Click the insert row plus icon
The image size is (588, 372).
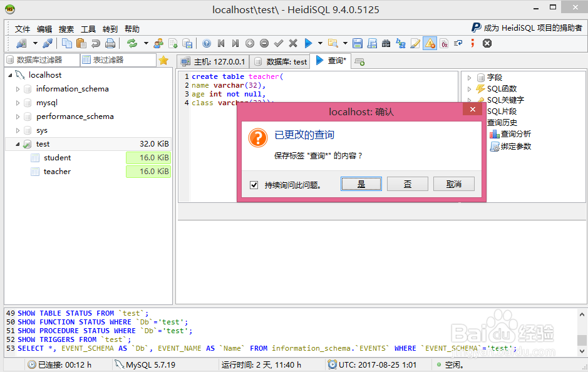(x=250, y=43)
